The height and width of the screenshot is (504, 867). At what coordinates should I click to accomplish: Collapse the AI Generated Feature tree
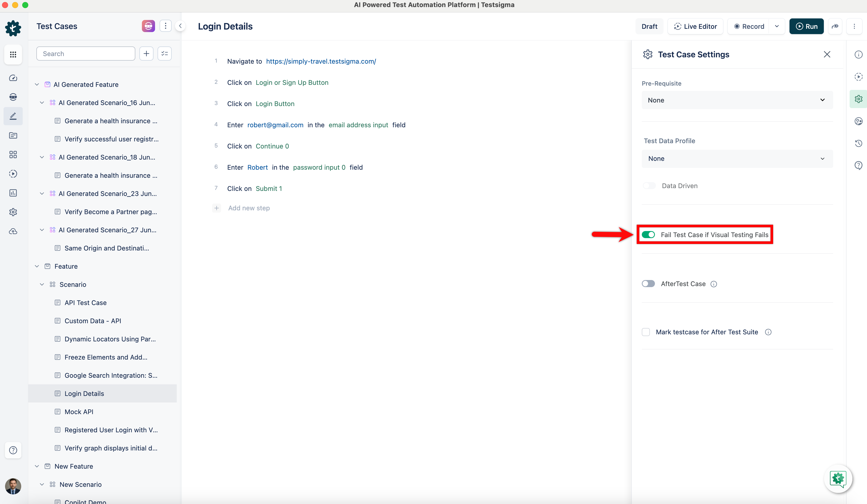[x=37, y=84]
